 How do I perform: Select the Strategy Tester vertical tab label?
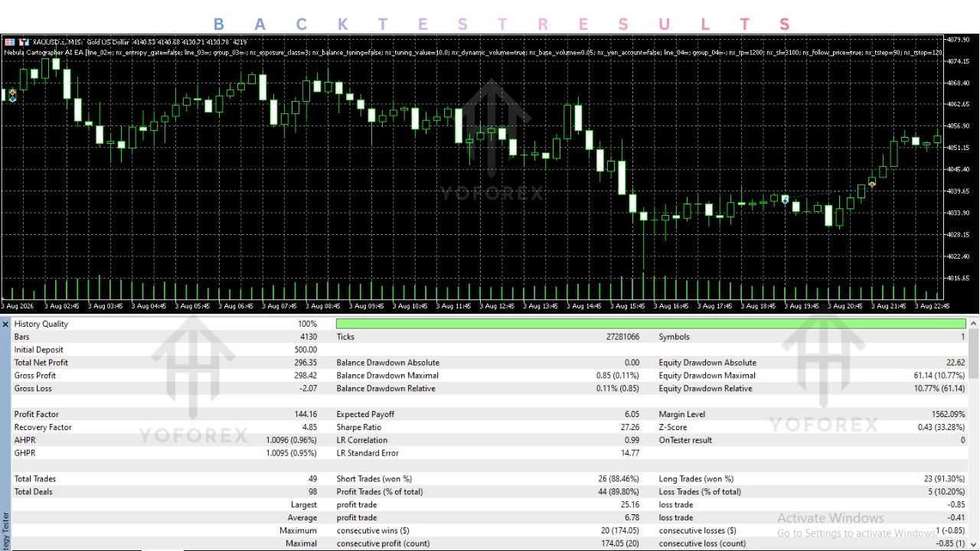[x=5, y=531]
